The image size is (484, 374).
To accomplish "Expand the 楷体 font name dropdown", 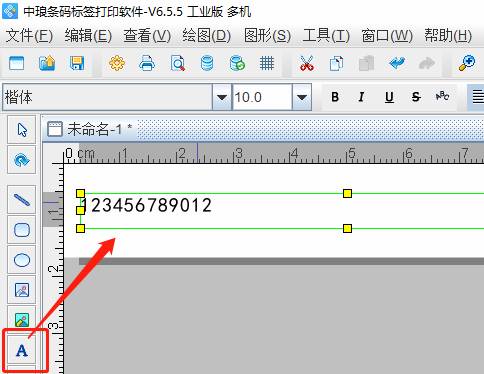I will [x=222, y=97].
